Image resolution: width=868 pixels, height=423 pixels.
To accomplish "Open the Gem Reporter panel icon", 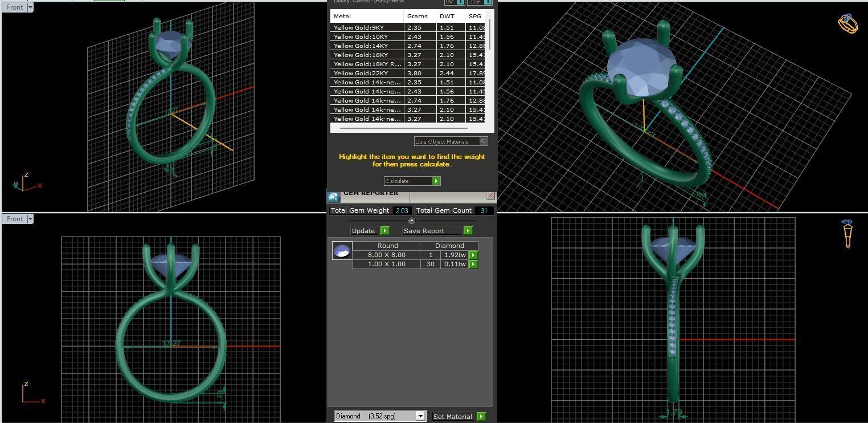I will click(333, 197).
